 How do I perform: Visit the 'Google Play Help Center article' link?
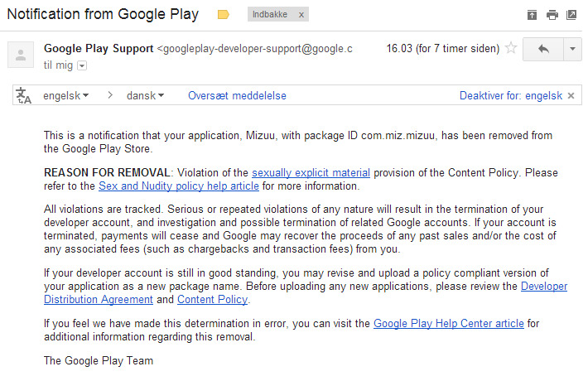[449, 324]
